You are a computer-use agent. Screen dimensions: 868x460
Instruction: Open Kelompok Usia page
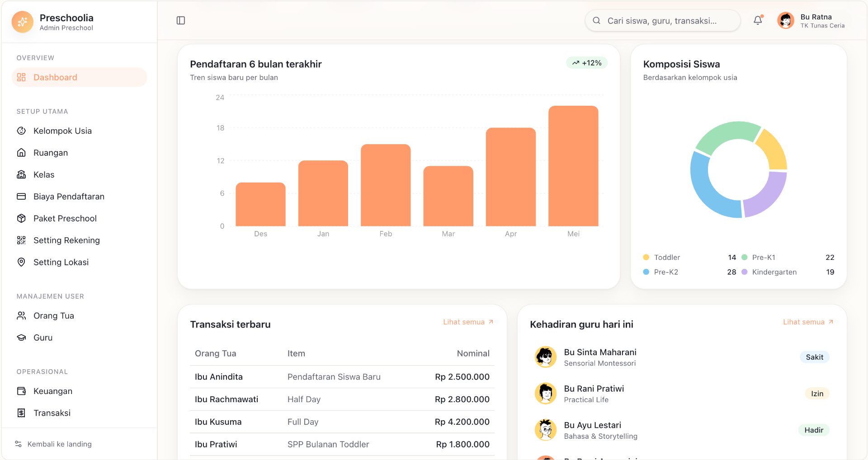click(x=79, y=131)
